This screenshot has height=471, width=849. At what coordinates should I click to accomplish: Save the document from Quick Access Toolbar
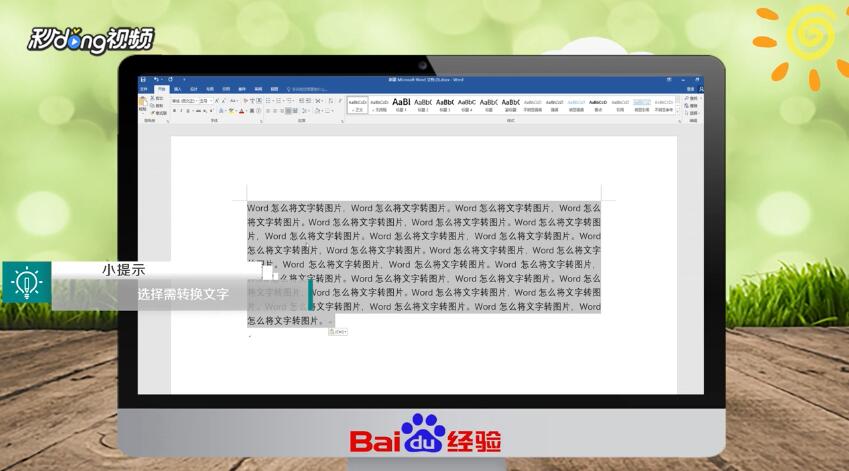point(143,80)
